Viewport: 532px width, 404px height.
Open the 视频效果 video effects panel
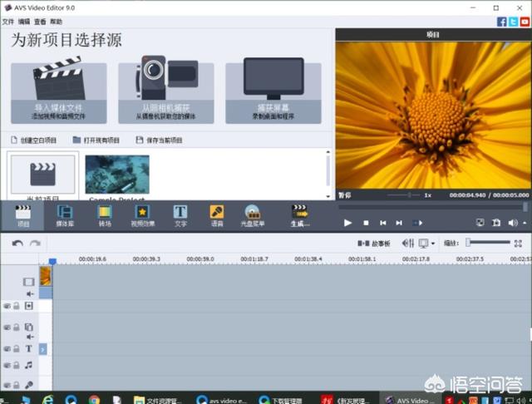tap(142, 215)
